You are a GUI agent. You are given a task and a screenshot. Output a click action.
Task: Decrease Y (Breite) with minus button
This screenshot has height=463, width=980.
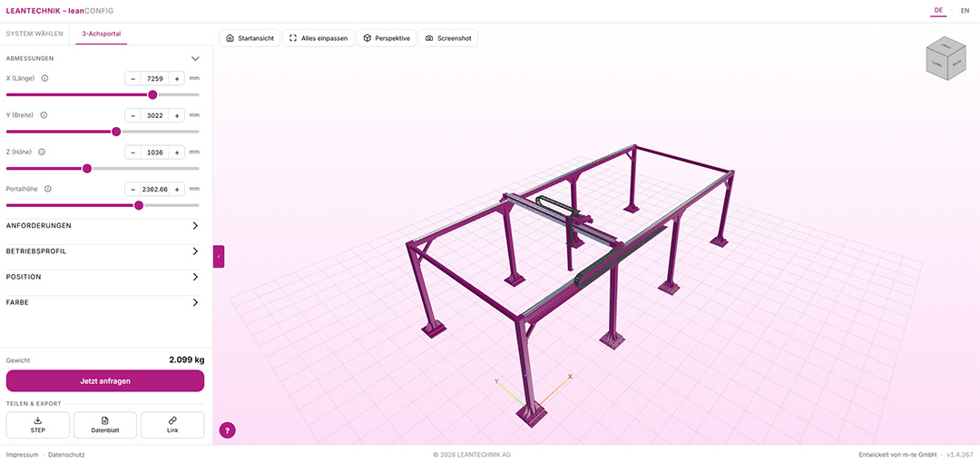[133, 115]
